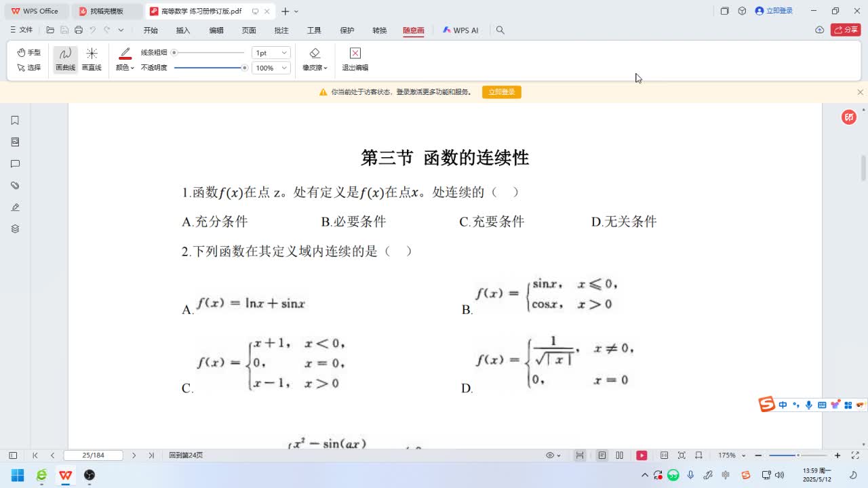Open the 工具 tab
The image size is (868, 488).
pyautogui.click(x=314, y=30)
